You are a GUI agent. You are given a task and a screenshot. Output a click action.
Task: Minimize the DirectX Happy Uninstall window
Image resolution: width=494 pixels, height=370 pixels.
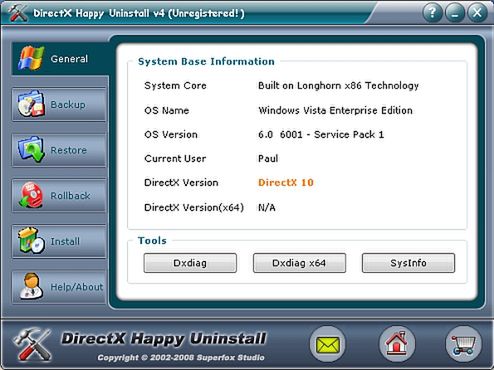click(x=455, y=13)
